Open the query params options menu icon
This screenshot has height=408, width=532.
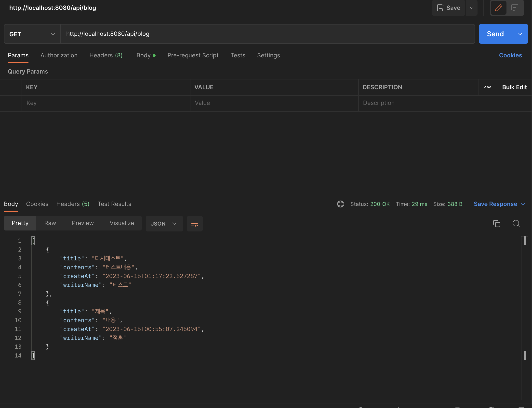pos(488,87)
